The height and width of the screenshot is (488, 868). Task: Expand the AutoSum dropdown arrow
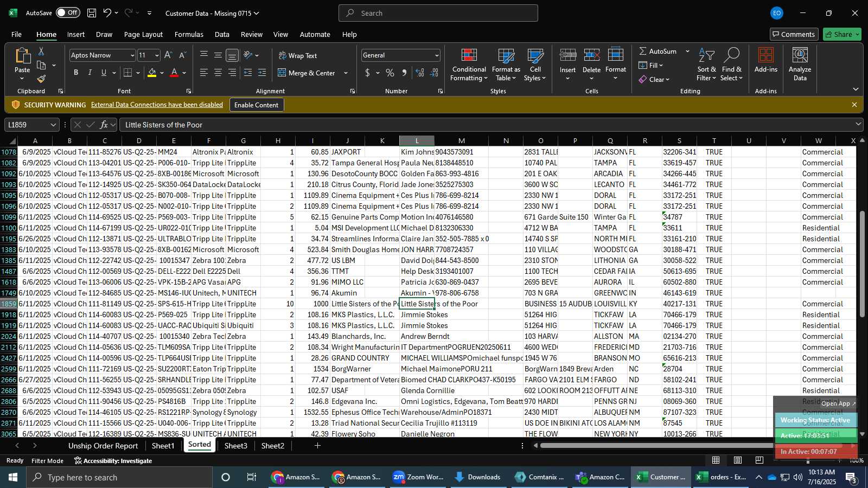pos(687,51)
